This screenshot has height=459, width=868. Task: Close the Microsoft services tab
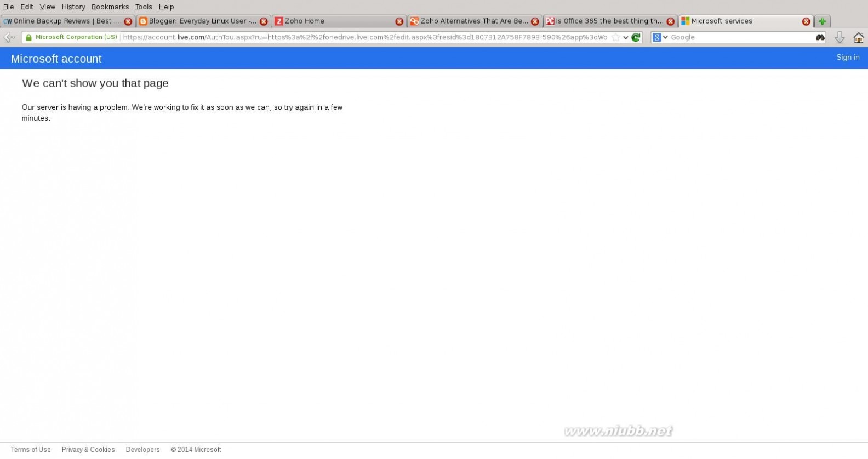[806, 21]
